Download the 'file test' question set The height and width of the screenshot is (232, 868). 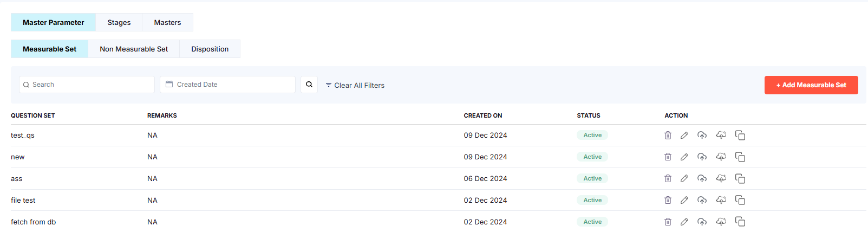click(x=721, y=200)
